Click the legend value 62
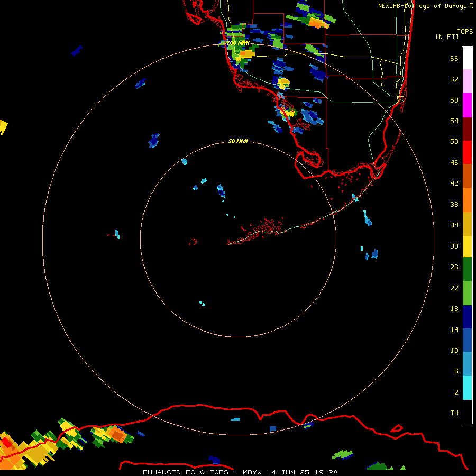476x476 pixels. 454,79
